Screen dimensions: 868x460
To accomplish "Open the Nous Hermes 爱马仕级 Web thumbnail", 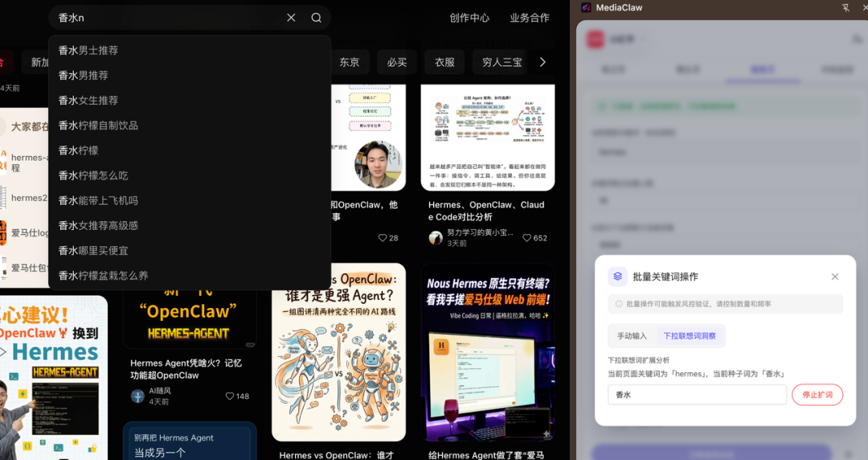I will [488, 352].
